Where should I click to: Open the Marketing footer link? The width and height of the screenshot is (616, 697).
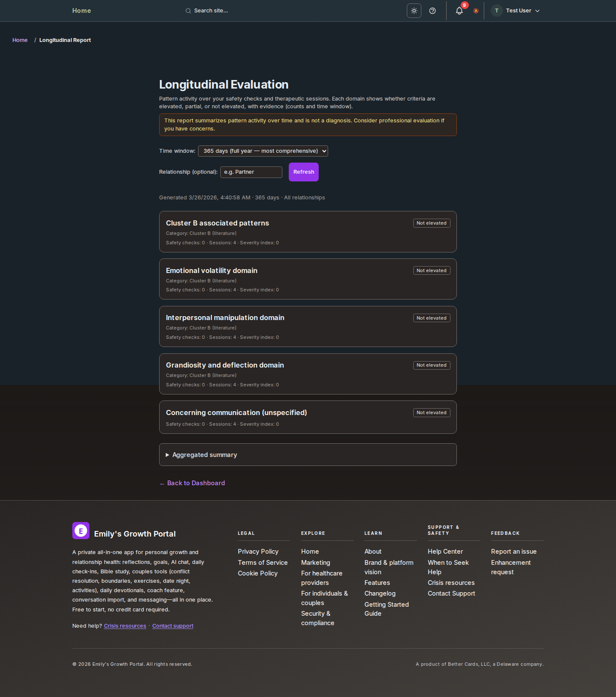(316, 563)
